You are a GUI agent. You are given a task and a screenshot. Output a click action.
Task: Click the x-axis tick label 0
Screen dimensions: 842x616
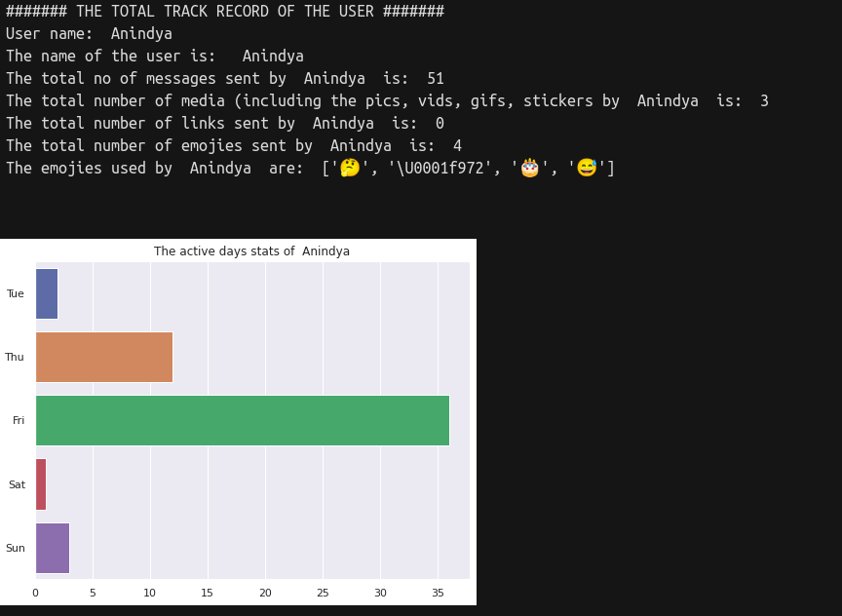(x=35, y=593)
